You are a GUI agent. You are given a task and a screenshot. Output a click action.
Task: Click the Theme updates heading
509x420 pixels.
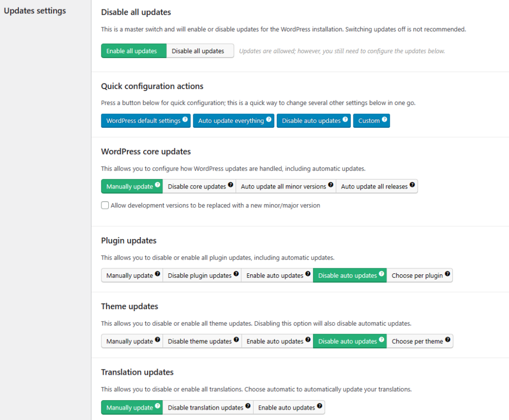point(130,306)
